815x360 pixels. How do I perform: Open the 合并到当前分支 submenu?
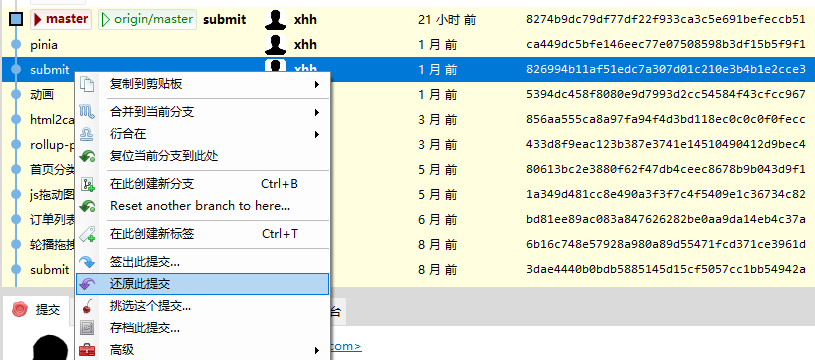[203, 112]
